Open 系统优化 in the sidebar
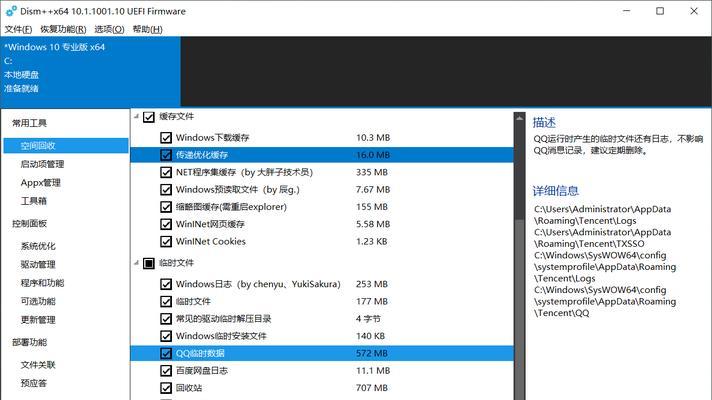Viewport: 712px width, 400px height. click(x=38, y=246)
